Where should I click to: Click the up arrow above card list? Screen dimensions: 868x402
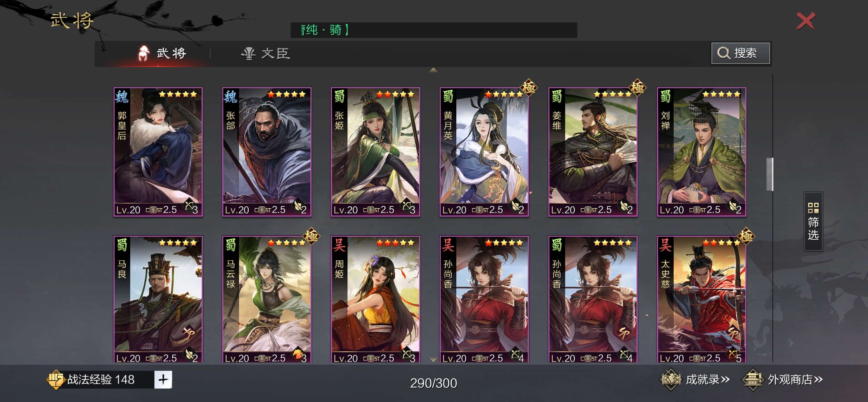click(433, 70)
